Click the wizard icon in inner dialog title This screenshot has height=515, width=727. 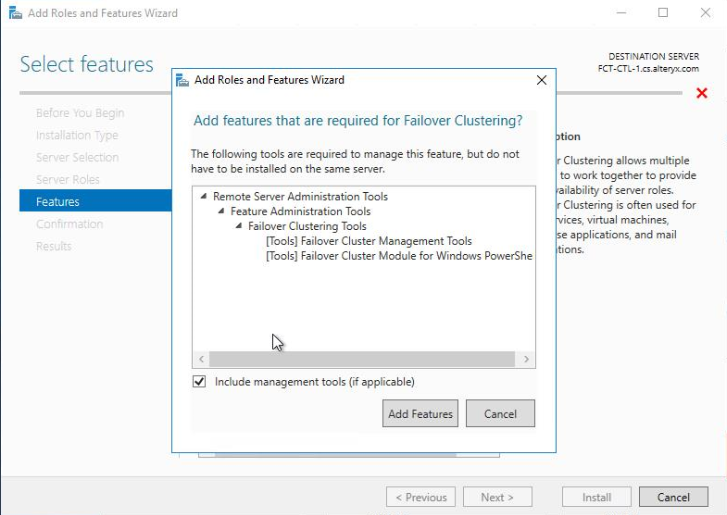point(183,80)
